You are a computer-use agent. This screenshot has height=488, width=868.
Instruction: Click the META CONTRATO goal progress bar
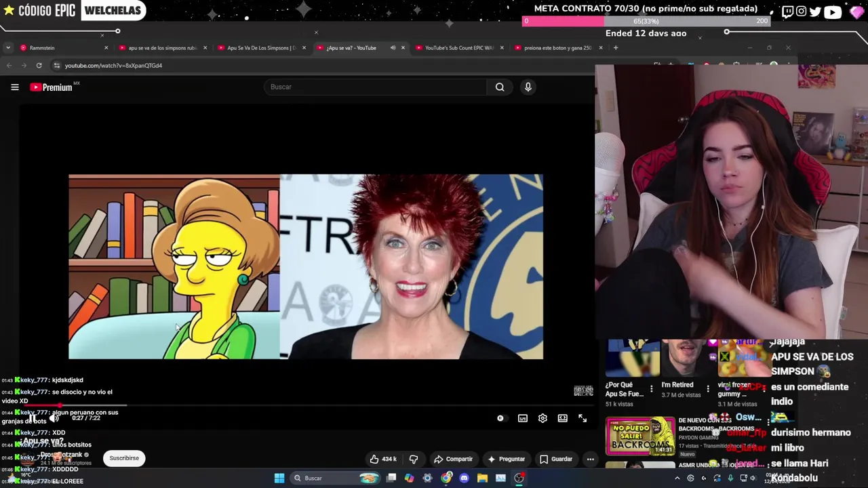pyautogui.click(x=646, y=21)
